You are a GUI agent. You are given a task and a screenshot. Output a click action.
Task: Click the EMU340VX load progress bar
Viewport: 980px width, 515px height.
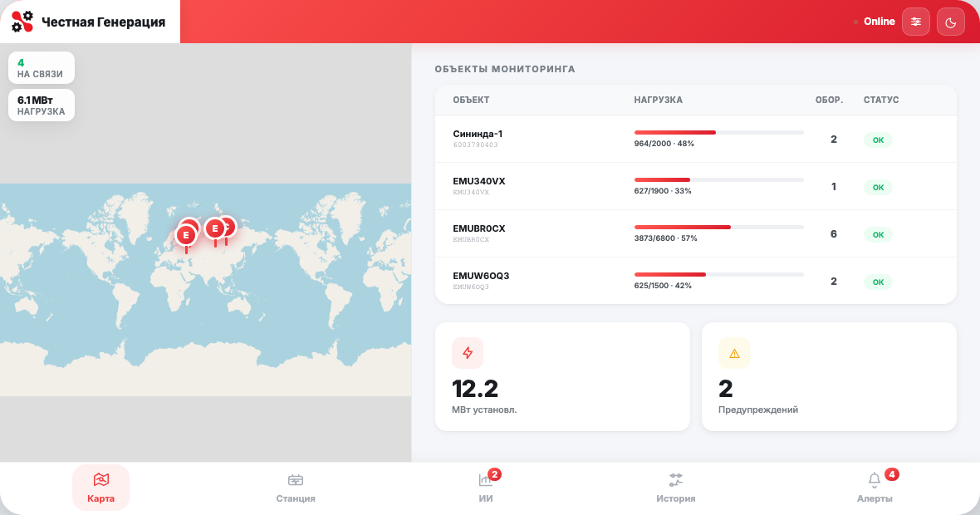[x=718, y=180]
